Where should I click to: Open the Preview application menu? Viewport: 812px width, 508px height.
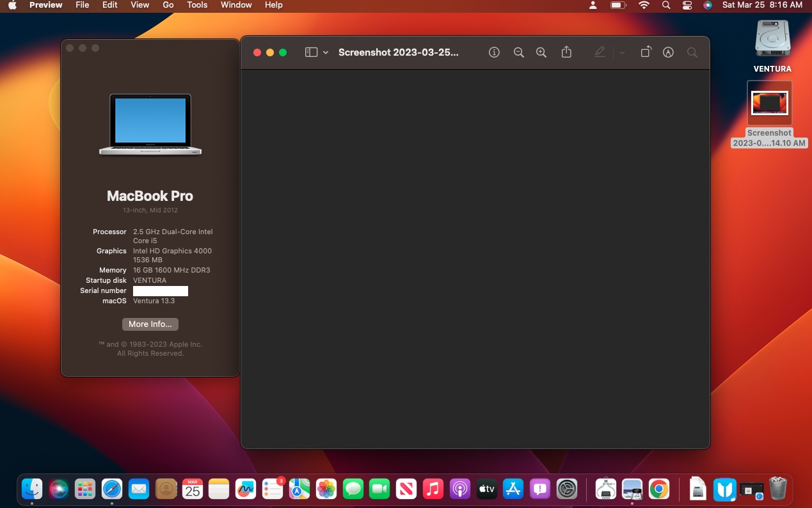click(46, 5)
